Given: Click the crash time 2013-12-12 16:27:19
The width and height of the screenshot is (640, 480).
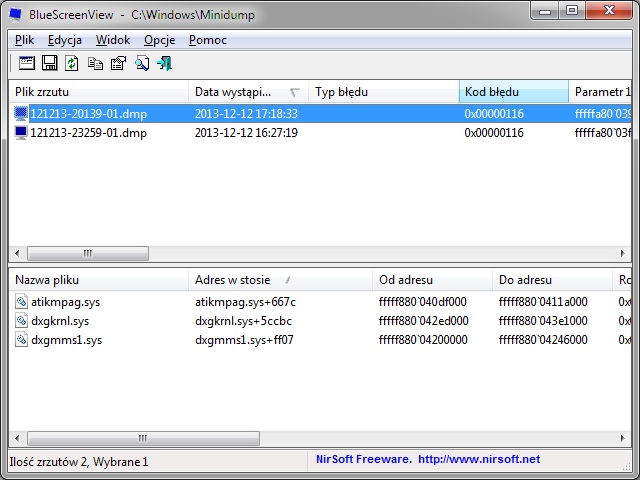Looking at the screenshot, I should [x=246, y=133].
